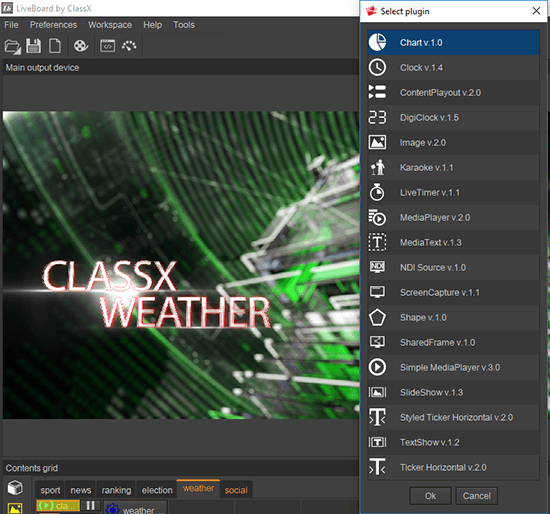550x514 pixels.
Task: Click the yellow image icon in sidebar
Action: (x=15, y=508)
